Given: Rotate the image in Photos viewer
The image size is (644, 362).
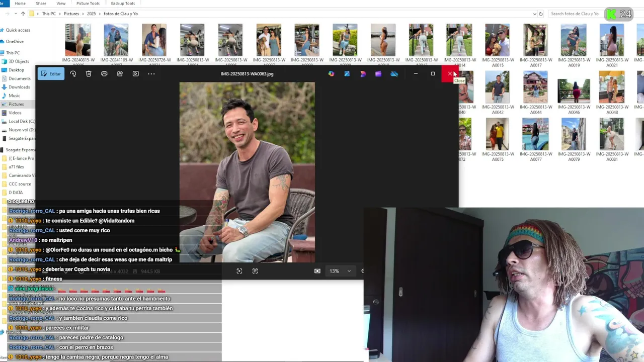Looking at the screenshot, I should (x=73, y=74).
